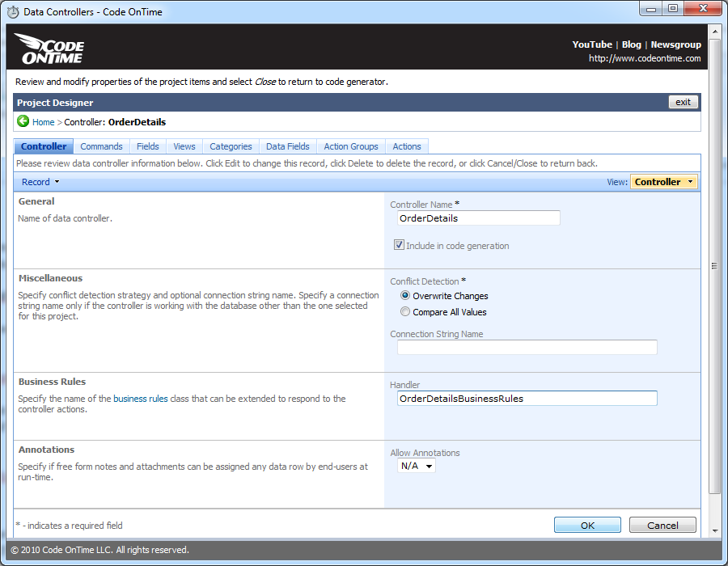Click the OrderDetails breadcrumb text
The height and width of the screenshot is (566, 728).
(137, 122)
